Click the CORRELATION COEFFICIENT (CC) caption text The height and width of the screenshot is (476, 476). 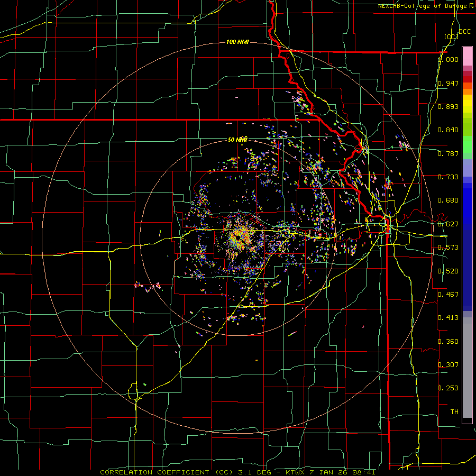[167, 472]
